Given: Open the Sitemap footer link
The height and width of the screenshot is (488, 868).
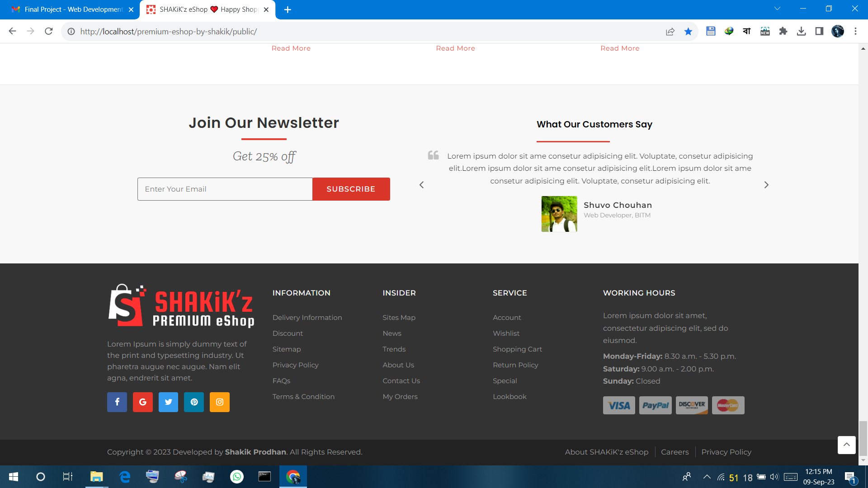Looking at the screenshot, I should click(x=287, y=349).
